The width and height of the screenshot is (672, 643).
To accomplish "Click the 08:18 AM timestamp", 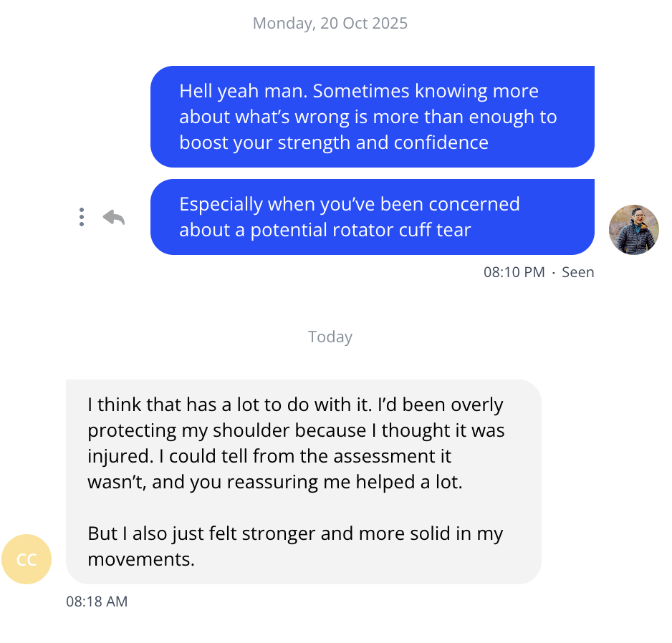I will click(x=97, y=601).
